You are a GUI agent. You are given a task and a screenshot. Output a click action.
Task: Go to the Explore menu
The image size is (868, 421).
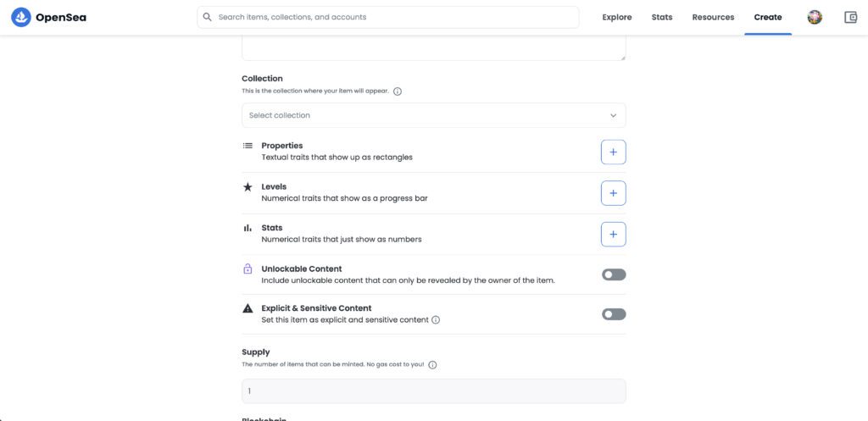tap(617, 17)
